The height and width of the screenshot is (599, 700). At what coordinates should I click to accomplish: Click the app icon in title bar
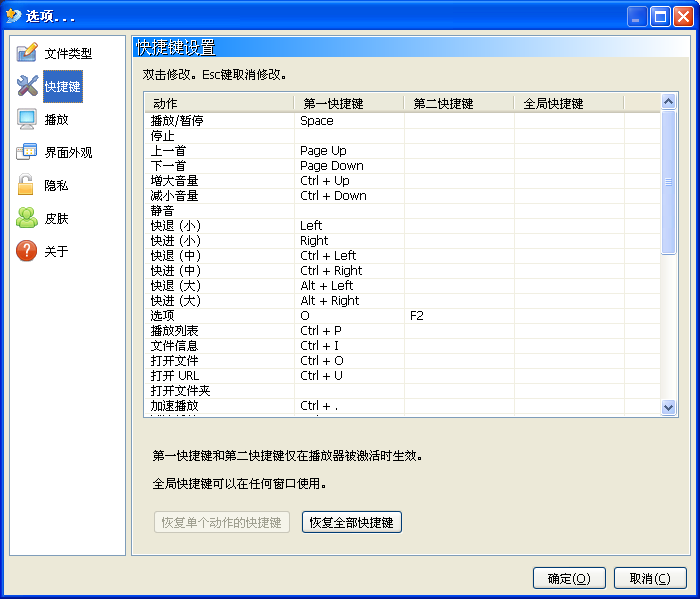(x=13, y=16)
